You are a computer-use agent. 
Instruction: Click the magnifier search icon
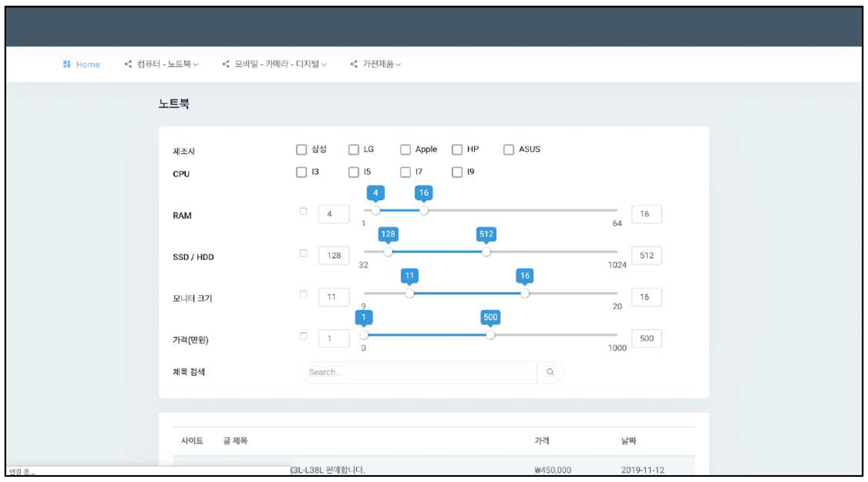pos(550,372)
